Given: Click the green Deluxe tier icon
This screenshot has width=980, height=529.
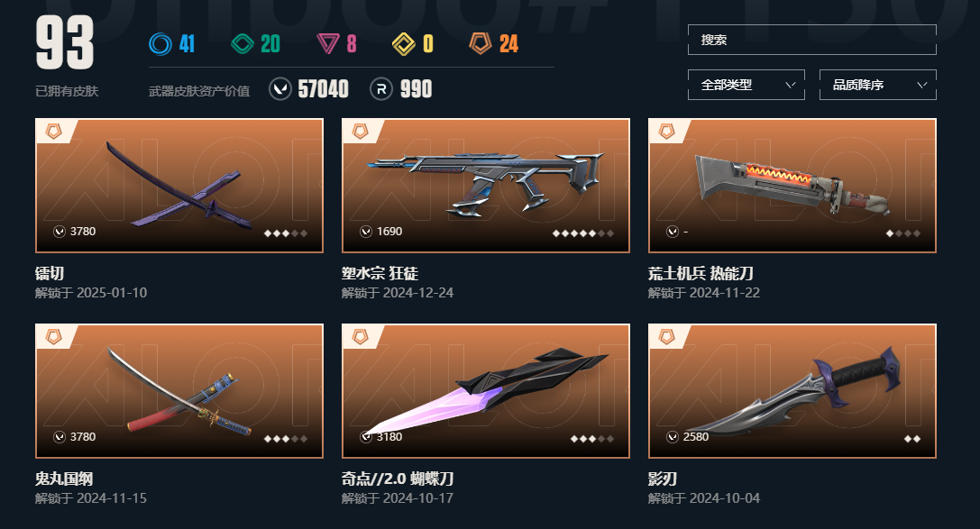Looking at the screenshot, I should [243, 44].
